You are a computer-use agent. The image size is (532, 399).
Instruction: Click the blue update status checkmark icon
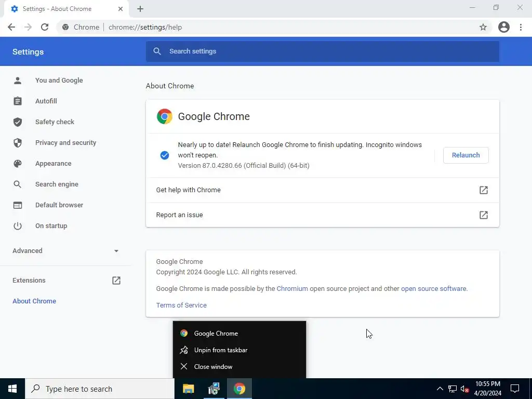click(165, 155)
